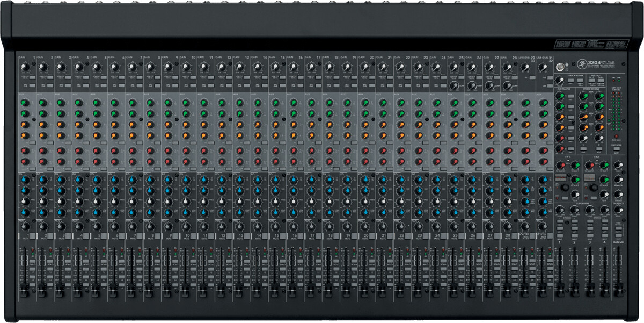Click channel 1 Gain knob
The image size is (644, 323).
25,67
